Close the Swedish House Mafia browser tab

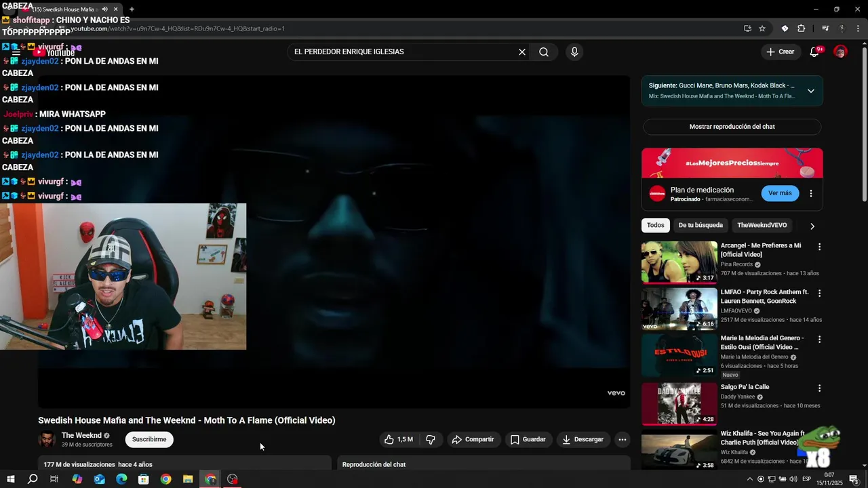click(x=116, y=9)
